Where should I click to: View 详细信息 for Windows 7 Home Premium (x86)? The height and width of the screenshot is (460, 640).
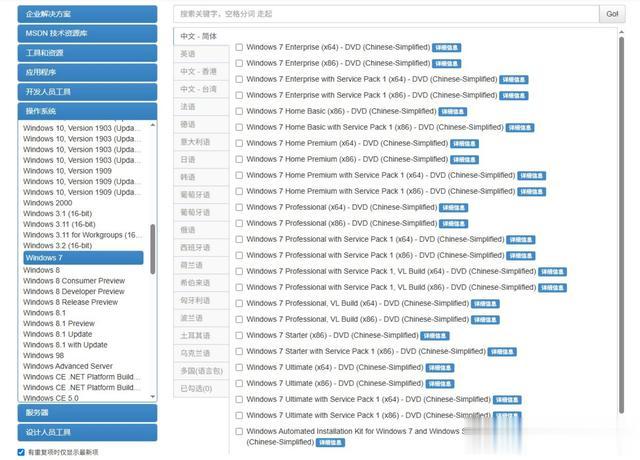click(464, 160)
